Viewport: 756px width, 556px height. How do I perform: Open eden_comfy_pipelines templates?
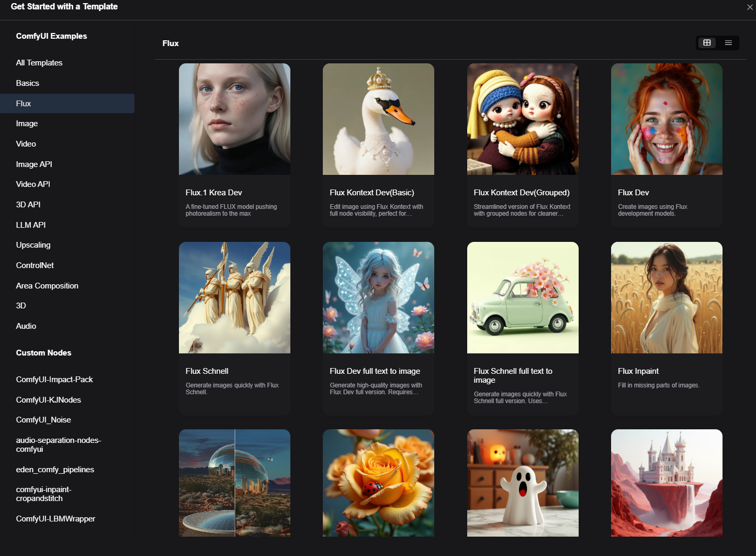pyautogui.click(x=67, y=470)
